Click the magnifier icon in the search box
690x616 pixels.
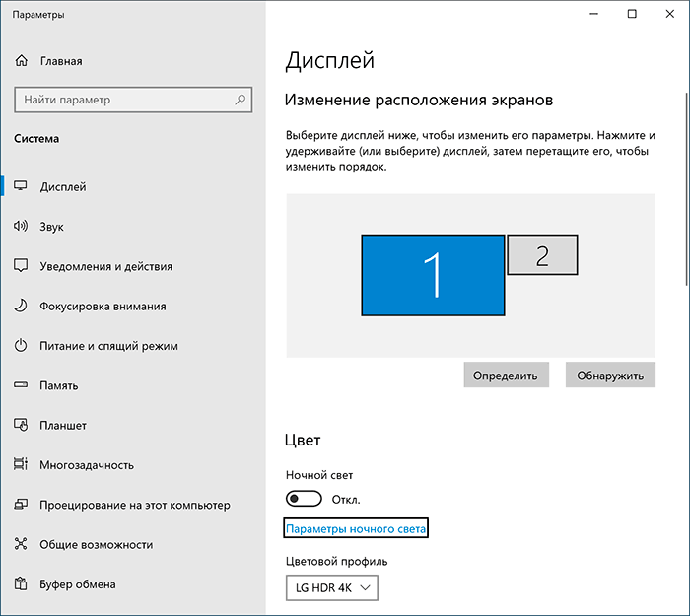point(240,100)
